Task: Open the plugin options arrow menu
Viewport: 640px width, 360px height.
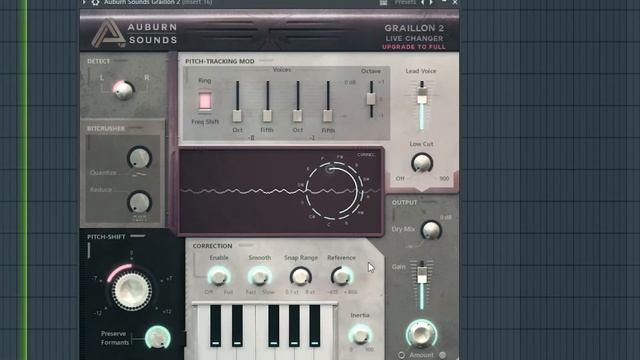Action: click(84, 2)
